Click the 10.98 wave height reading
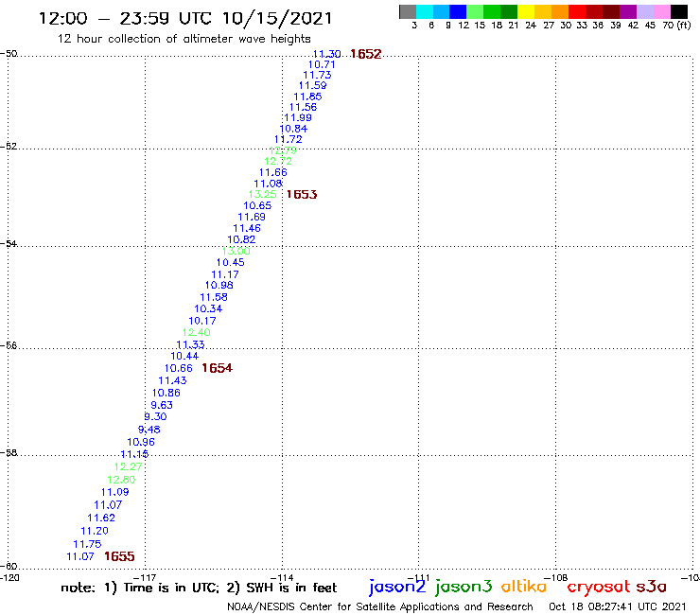700x615 pixels. 219,286
